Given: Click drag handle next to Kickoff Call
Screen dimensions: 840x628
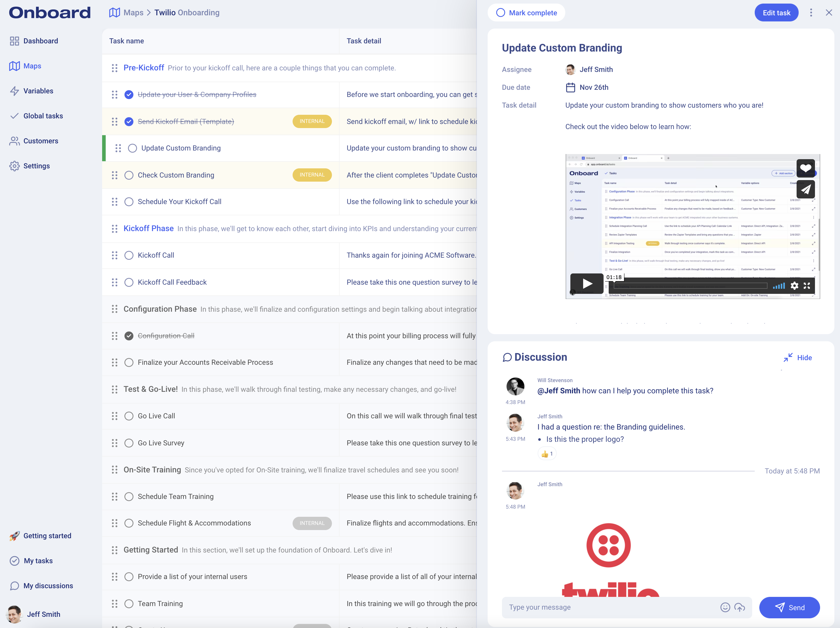Looking at the screenshot, I should tap(114, 255).
